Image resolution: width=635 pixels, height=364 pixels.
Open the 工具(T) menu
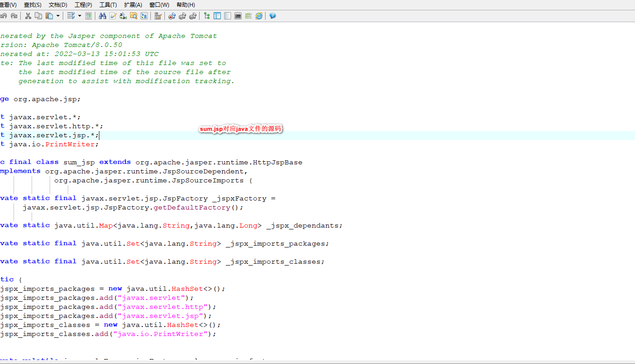[108, 5]
